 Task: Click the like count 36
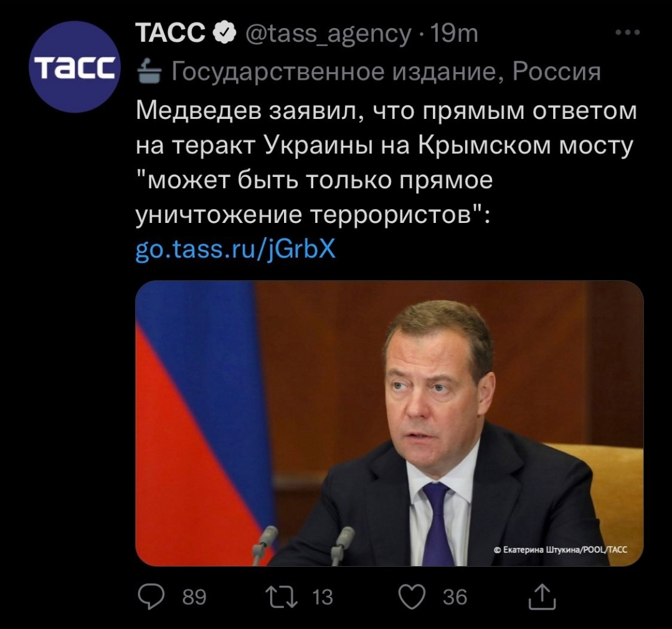pyautogui.click(x=455, y=598)
